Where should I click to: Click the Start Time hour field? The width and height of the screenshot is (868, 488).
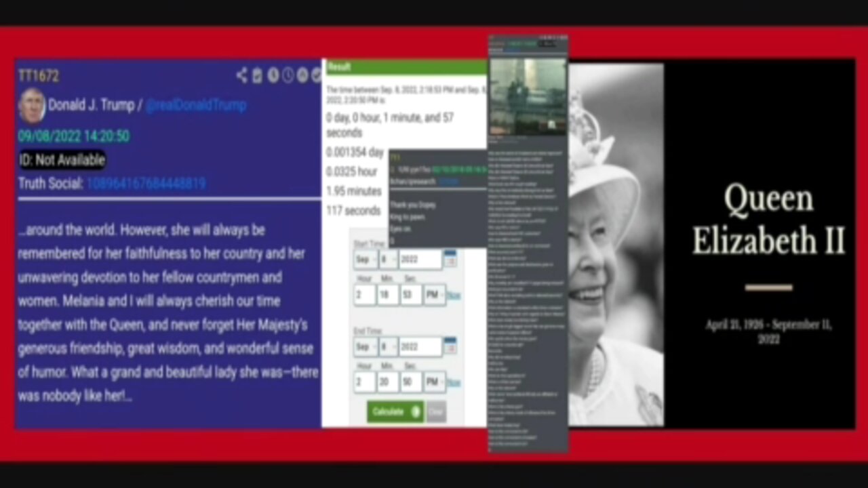[365, 294]
